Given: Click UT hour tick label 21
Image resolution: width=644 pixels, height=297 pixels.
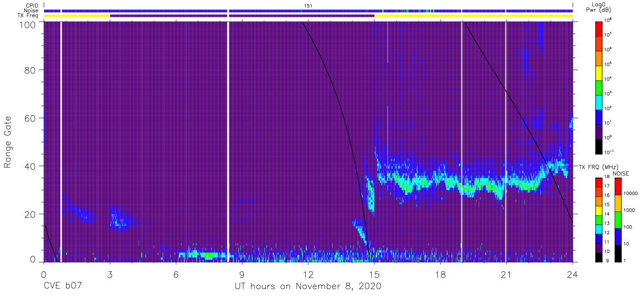Looking at the screenshot, I should pos(507,274).
